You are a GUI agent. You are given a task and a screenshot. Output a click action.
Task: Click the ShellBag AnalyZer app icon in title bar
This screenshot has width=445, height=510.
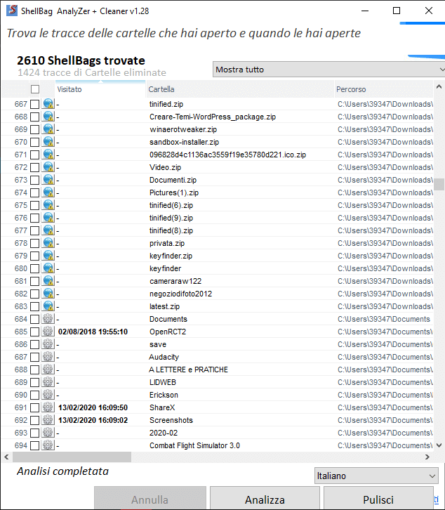pyautogui.click(x=12, y=10)
